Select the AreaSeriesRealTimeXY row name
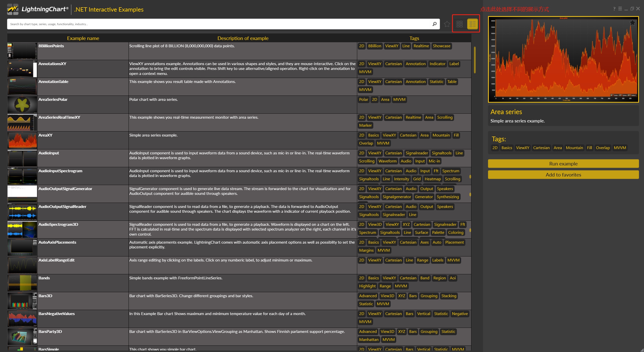 tap(59, 117)
